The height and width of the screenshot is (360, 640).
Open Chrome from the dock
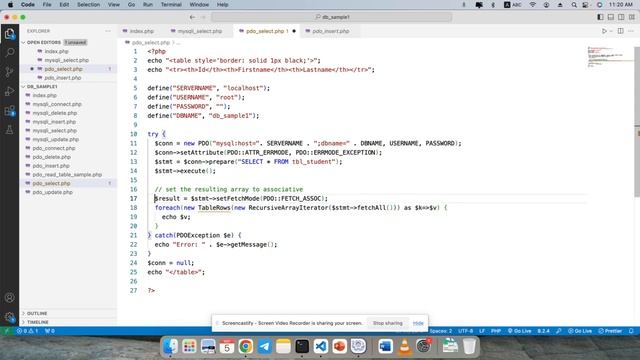(x=246, y=347)
